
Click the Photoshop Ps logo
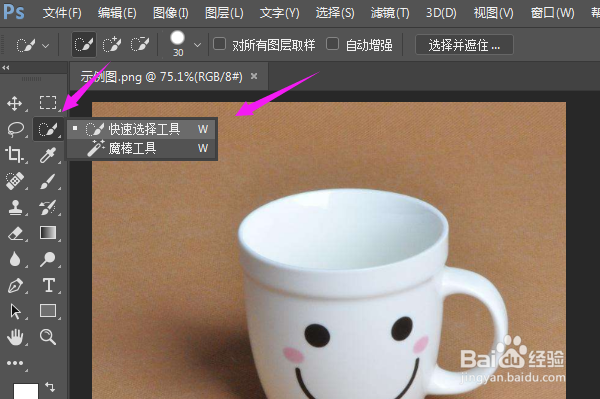pyautogui.click(x=14, y=12)
